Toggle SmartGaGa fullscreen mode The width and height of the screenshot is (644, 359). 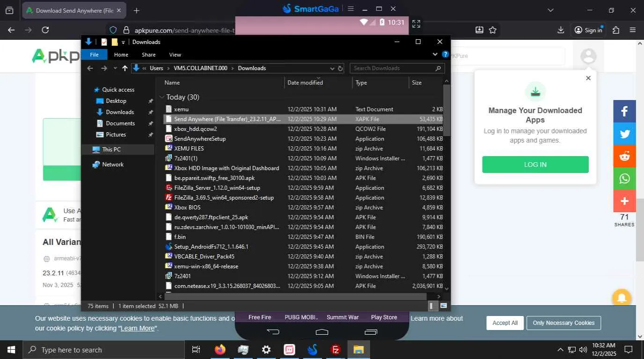416,23
